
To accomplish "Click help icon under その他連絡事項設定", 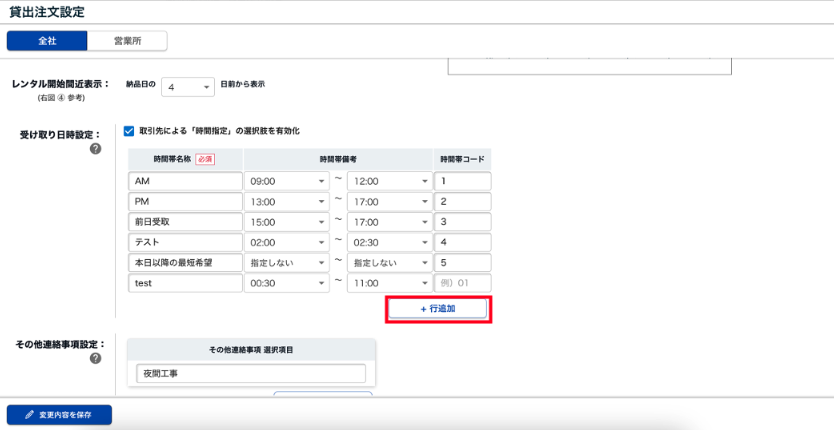I will pyautogui.click(x=96, y=359).
